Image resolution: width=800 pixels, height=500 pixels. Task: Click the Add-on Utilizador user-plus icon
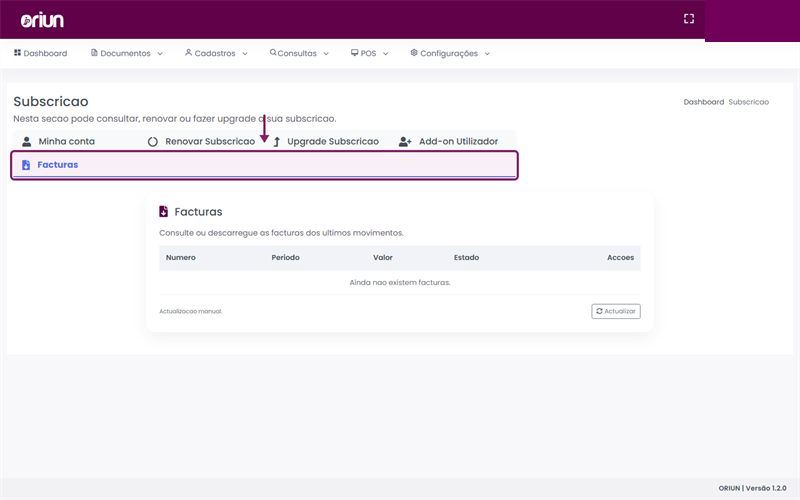pyautogui.click(x=405, y=141)
